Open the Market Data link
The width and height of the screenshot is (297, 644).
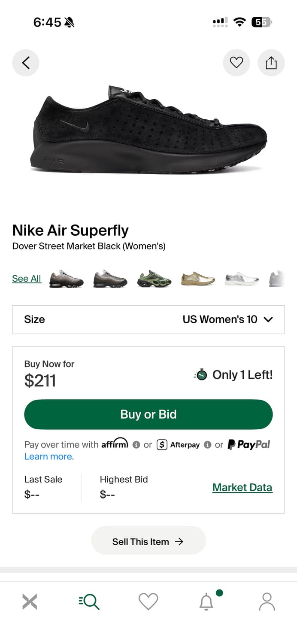242,487
